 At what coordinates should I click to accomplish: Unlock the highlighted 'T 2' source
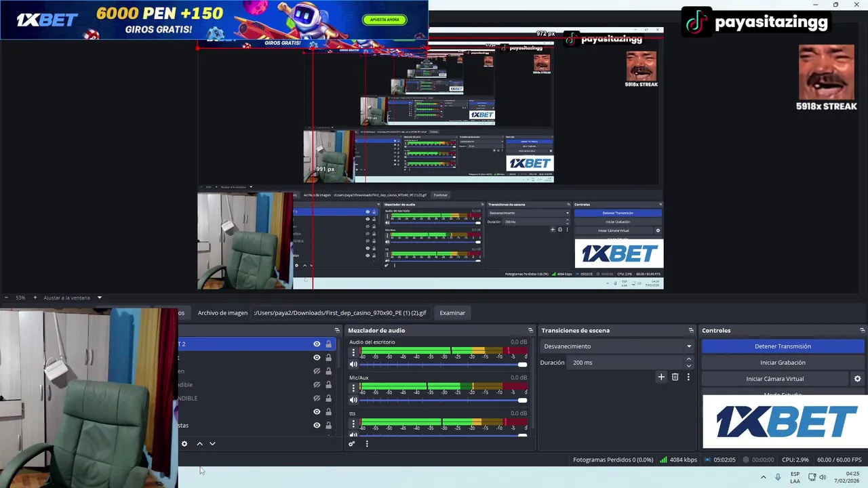(x=328, y=344)
